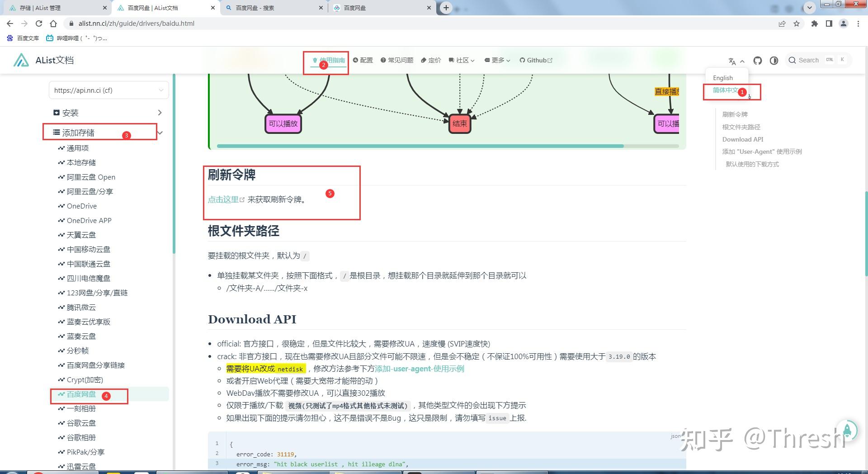Click the rocket back-to-top button
868x474 pixels.
pos(847,430)
